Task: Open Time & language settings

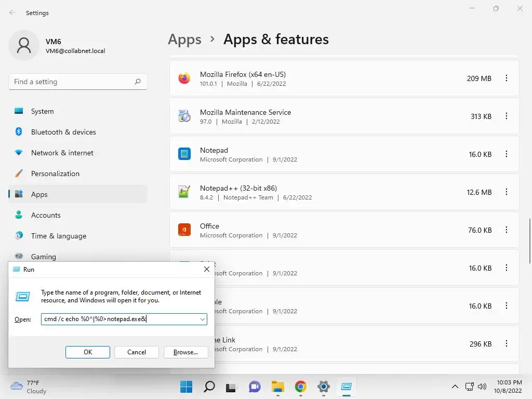Action: click(78, 236)
